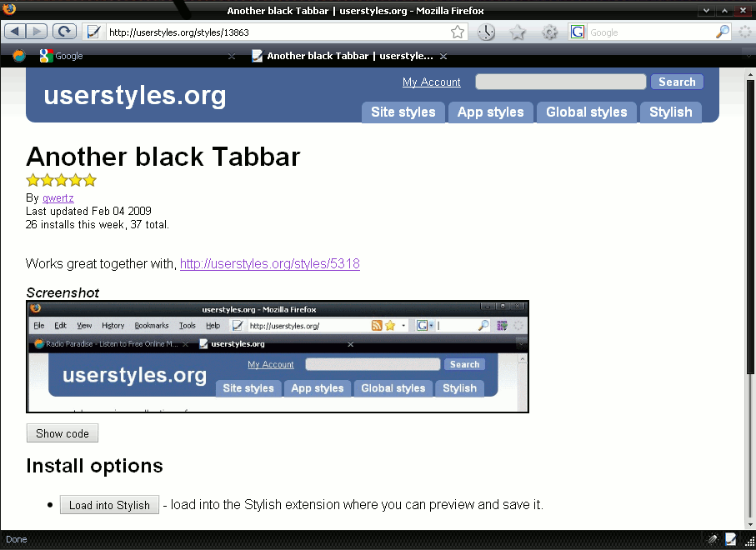
Task: Click the userstyles.org Search button
Action: pyautogui.click(x=677, y=82)
